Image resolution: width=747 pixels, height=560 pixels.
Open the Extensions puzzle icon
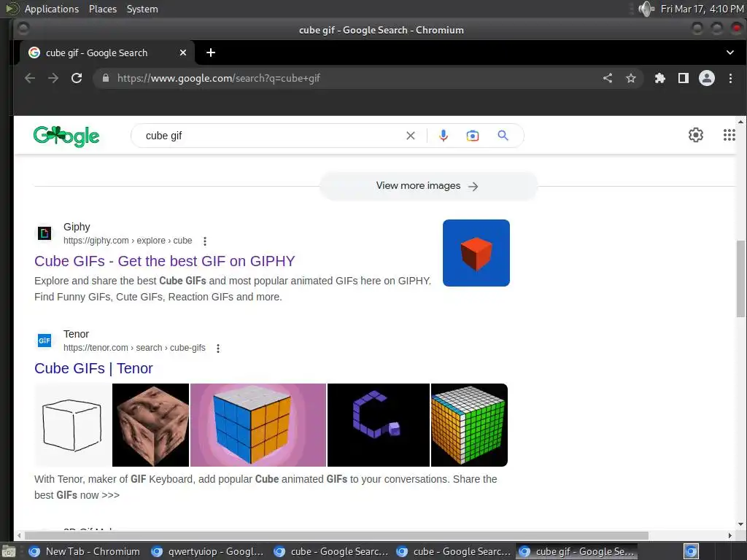(x=659, y=78)
